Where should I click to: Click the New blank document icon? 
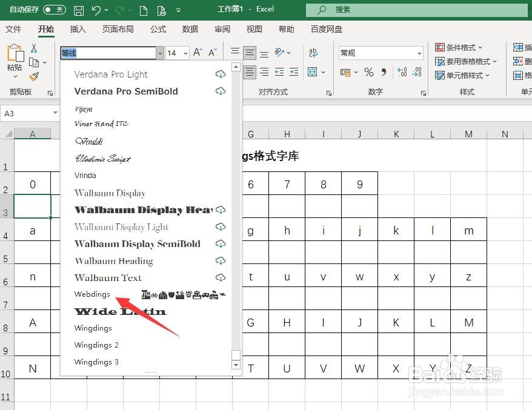tap(144, 10)
